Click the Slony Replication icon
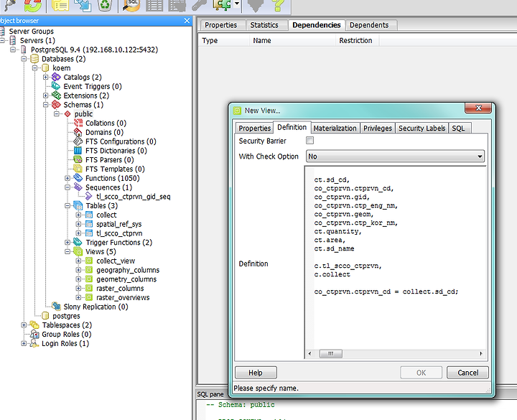 click(56, 307)
